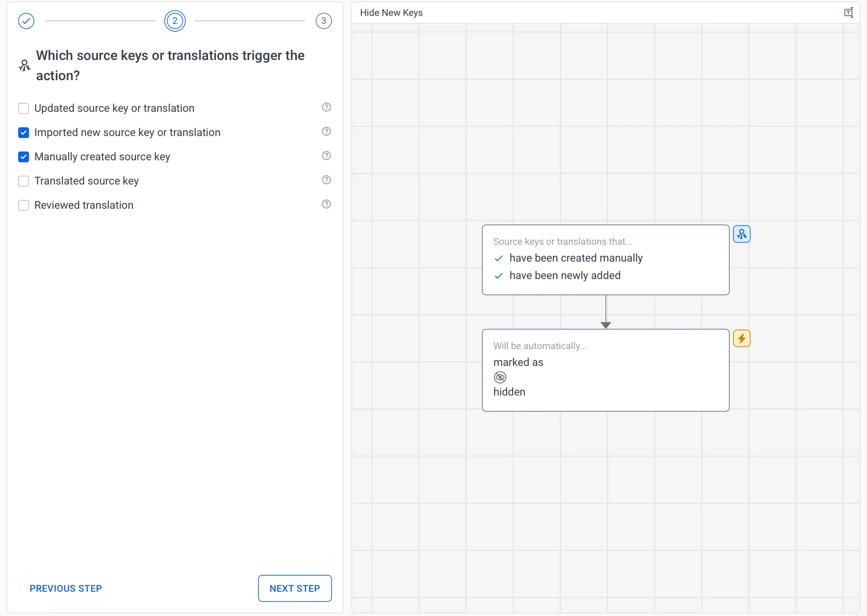This screenshot has height=616, width=867.
Task: Jump to step 3 in wizard
Action: tap(323, 21)
